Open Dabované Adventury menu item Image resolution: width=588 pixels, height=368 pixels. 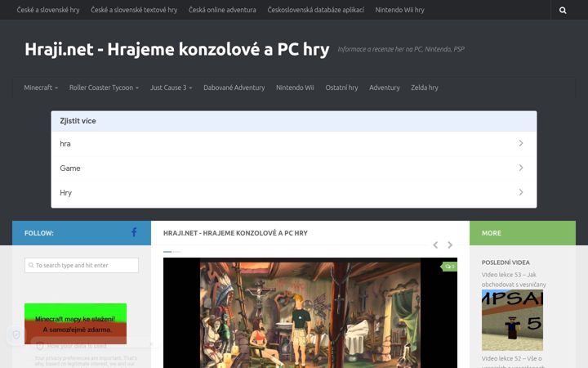point(234,88)
